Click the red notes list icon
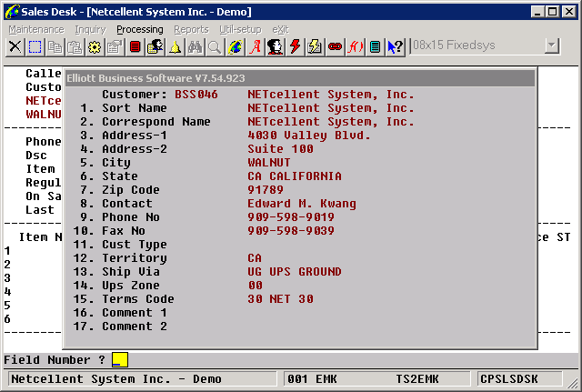Image resolution: width=582 pixels, height=392 pixels. tap(135, 47)
